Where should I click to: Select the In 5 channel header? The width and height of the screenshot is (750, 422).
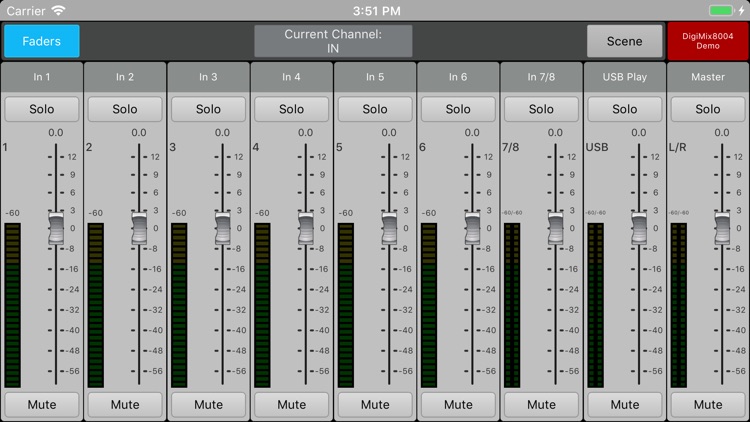375,77
